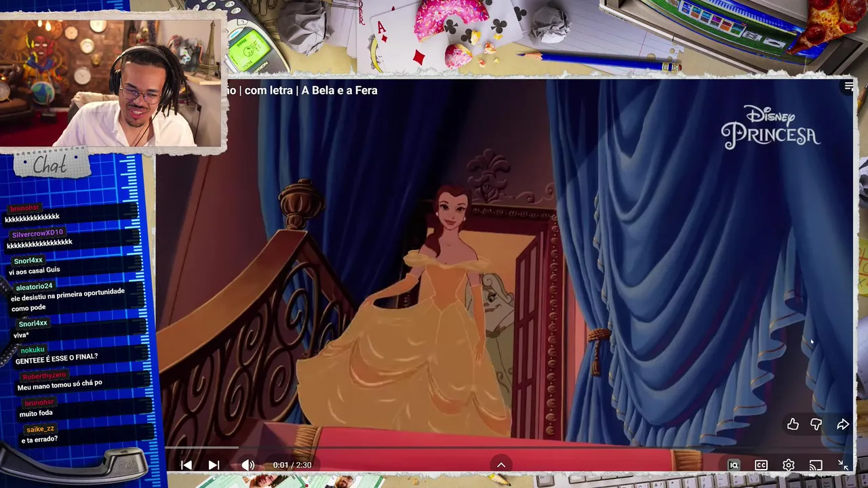Open the quality search icon
The width and height of the screenshot is (868, 488).
click(734, 465)
